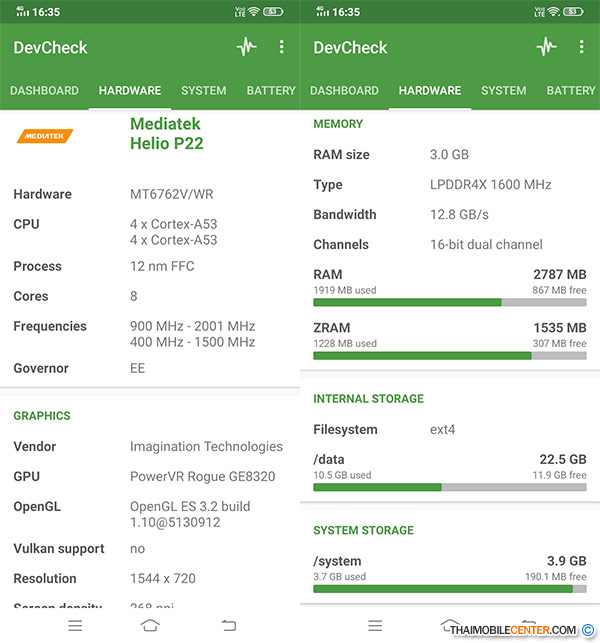Tap the /data storage usage bar
The height and width of the screenshot is (643, 600).
[450, 488]
